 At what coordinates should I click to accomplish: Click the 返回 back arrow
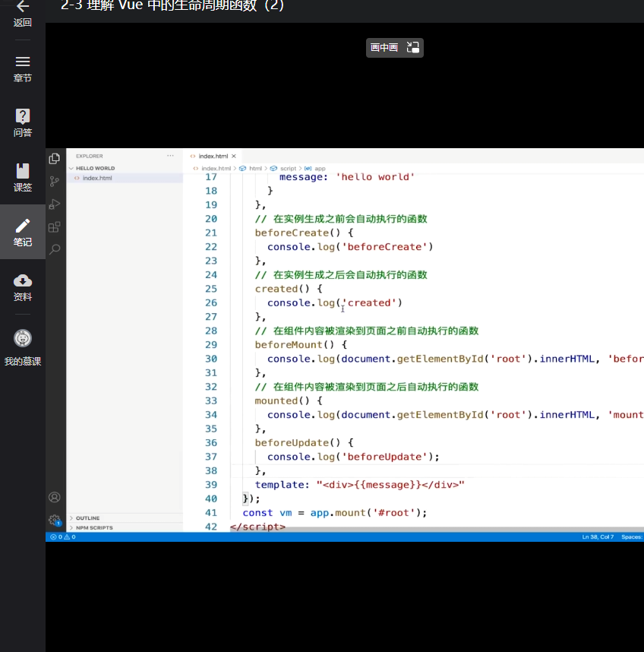[23, 8]
